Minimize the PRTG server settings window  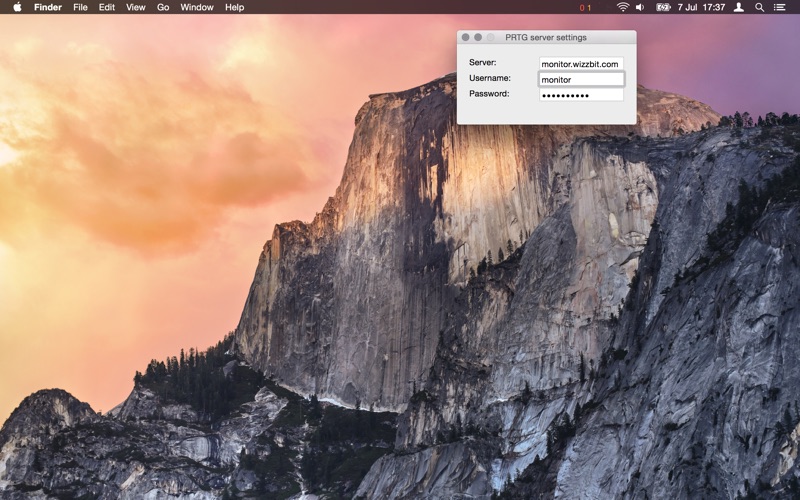478,37
